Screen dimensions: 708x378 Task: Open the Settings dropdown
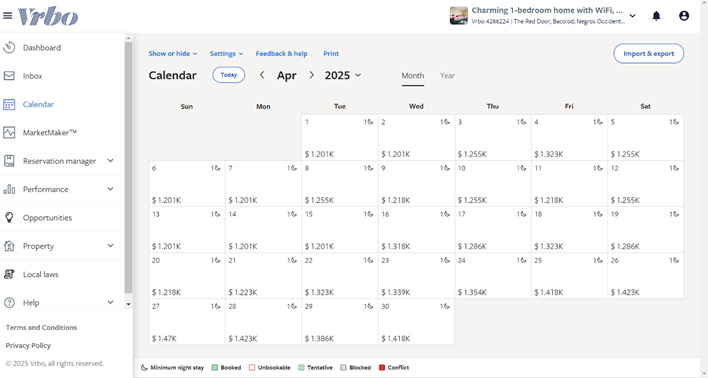[x=226, y=53]
